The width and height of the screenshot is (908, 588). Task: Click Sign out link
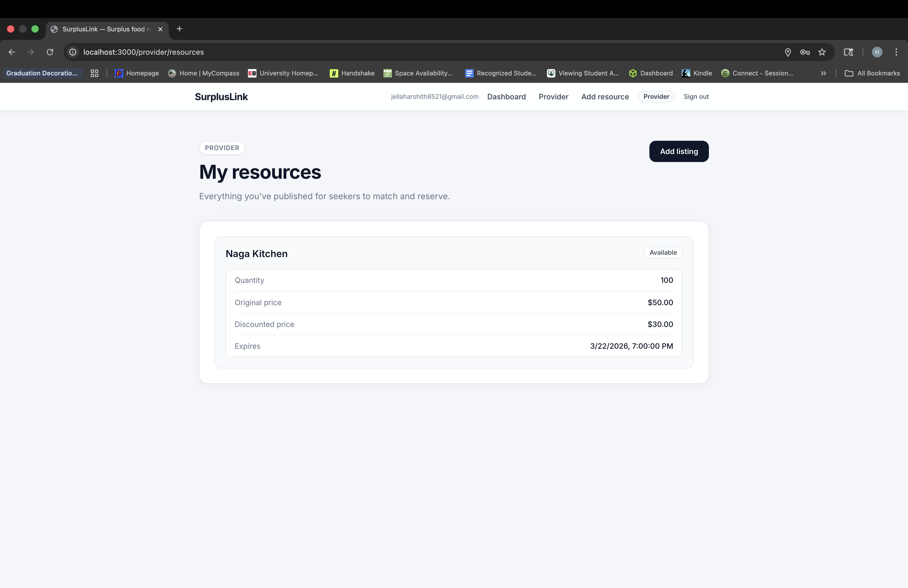pyautogui.click(x=696, y=96)
